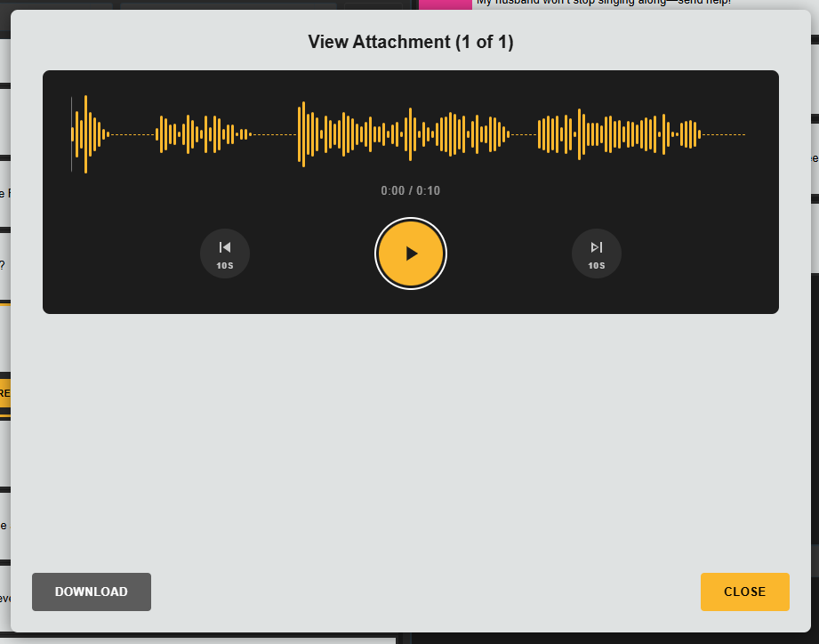Screen dimensions: 819x644
Task: Download the audio attachment
Action: point(92,592)
